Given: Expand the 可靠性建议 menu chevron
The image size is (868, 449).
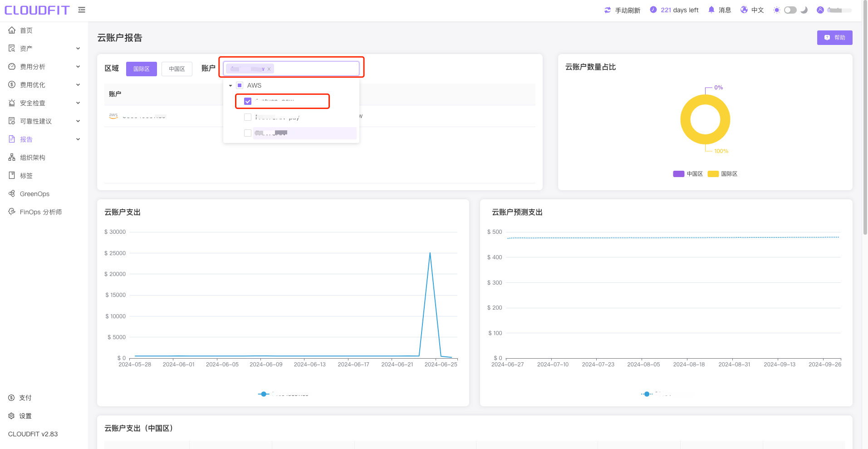Looking at the screenshot, I should 78,121.
